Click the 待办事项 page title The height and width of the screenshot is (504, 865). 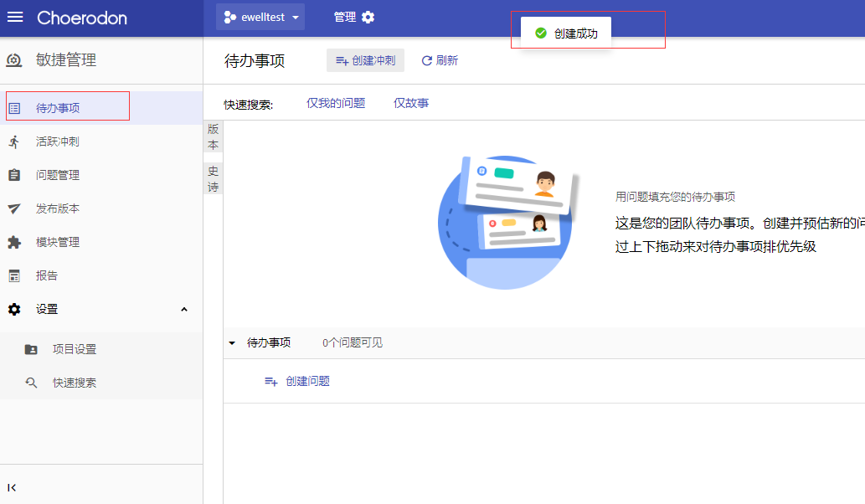[255, 60]
